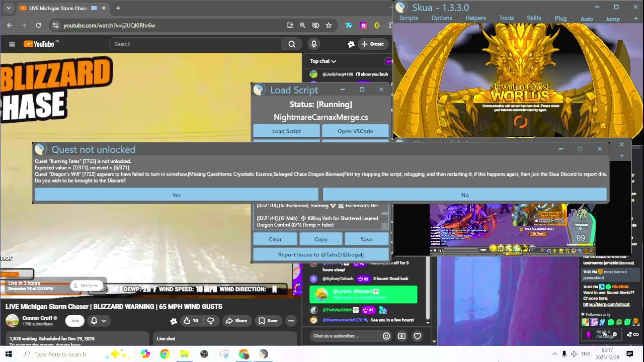Share the video
644x362 pixels.
(x=236, y=320)
